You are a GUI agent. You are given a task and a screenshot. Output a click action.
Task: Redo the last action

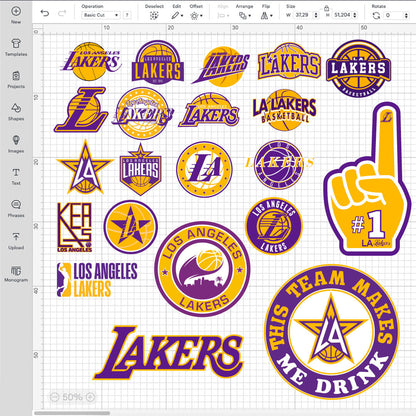point(62,13)
